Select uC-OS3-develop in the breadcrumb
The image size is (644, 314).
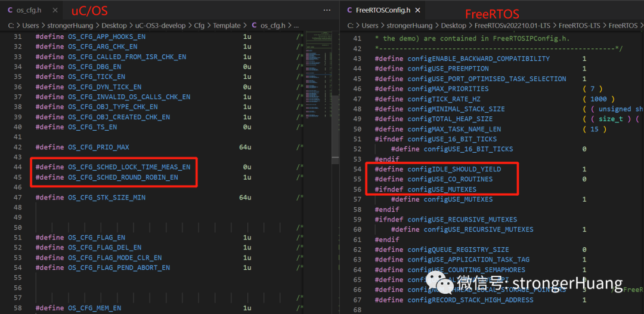pos(160,26)
